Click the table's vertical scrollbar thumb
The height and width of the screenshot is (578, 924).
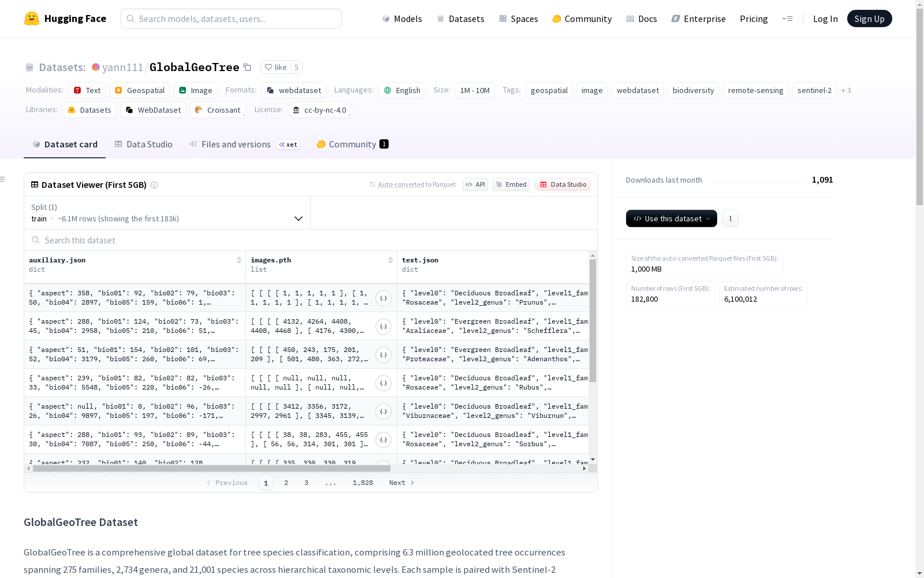pos(593,321)
